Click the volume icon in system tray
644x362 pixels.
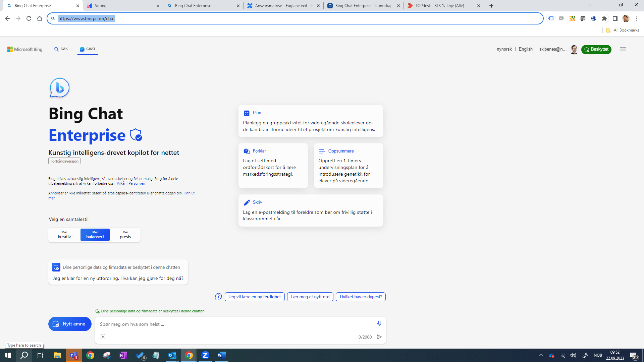click(573, 355)
